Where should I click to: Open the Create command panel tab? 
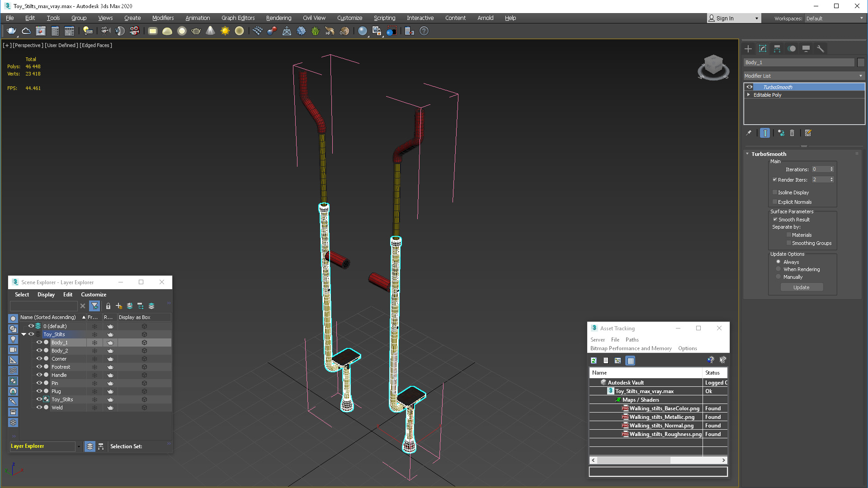[748, 49]
